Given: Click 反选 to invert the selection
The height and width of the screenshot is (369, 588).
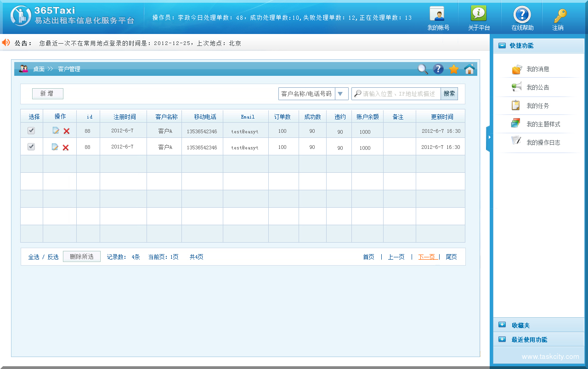Looking at the screenshot, I should [x=53, y=257].
